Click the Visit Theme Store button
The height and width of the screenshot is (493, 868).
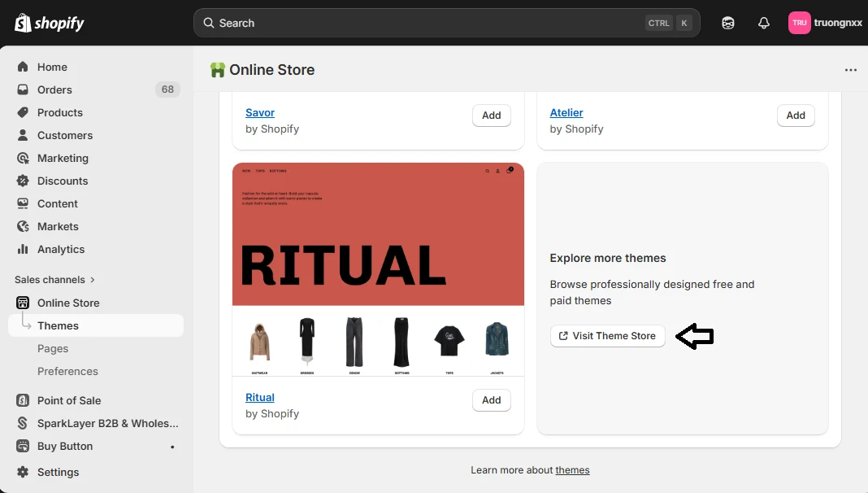click(607, 336)
